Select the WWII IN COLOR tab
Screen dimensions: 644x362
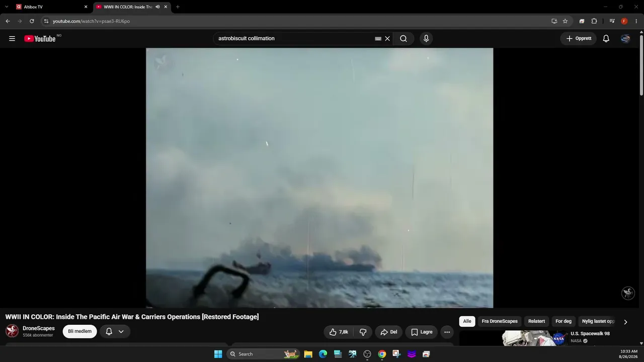click(x=132, y=7)
